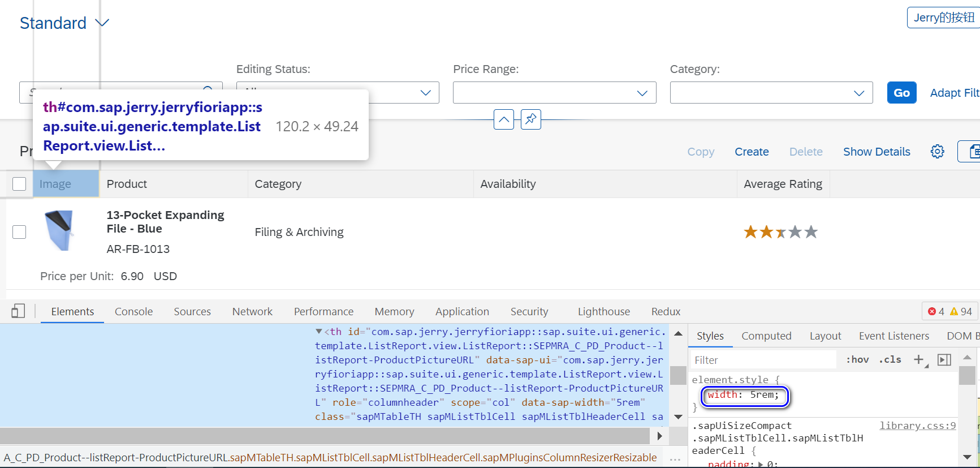Screen dimensions: 980x468
Task: Expand the padding property triangle
Action: (761, 464)
